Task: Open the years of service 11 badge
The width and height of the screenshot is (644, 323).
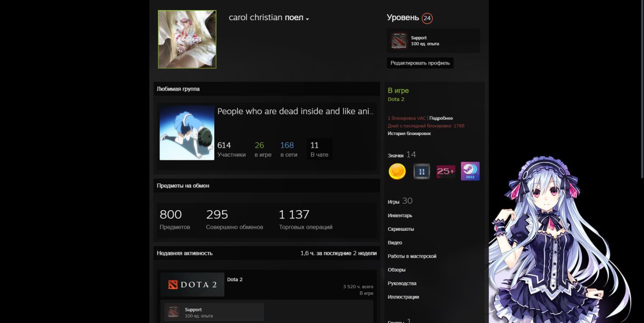Action: coord(422,171)
